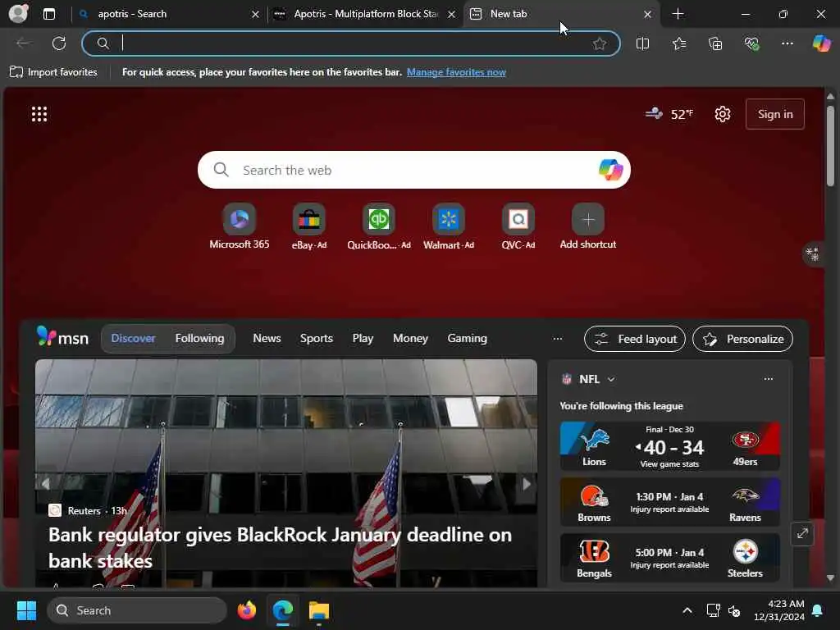Open the Feed layout options

[x=635, y=339]
